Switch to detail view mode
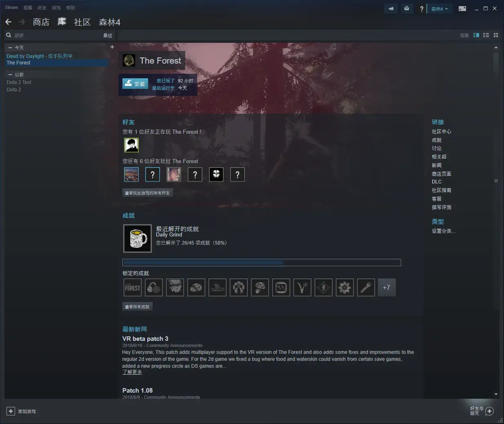The height and width of the screenshot is (424, 504). (x=476, y=35)
